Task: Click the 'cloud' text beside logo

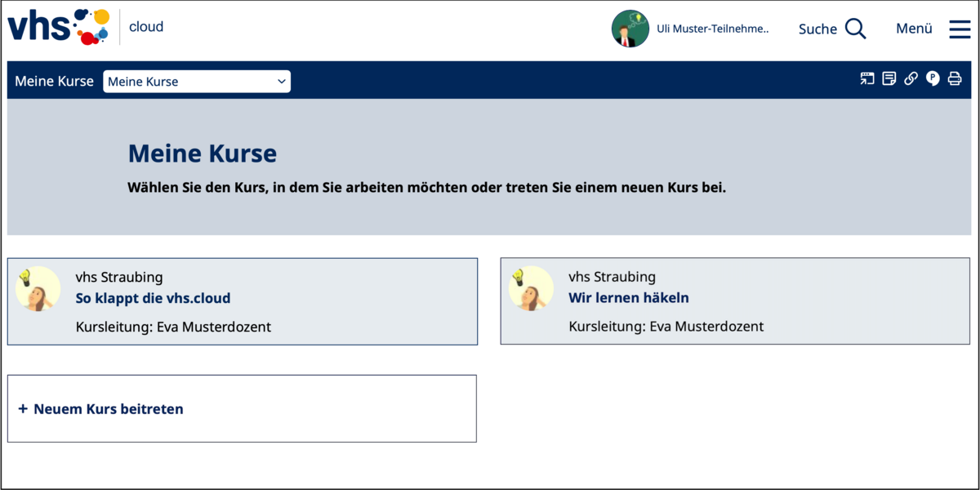Action: [x=146, y=27]
